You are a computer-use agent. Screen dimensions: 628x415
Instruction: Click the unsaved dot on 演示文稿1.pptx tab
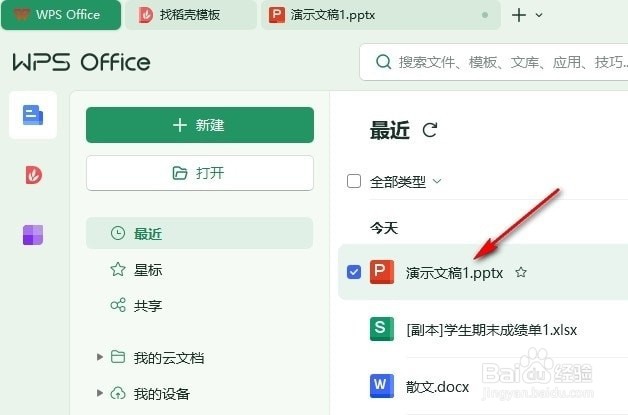tap(485, 15)
